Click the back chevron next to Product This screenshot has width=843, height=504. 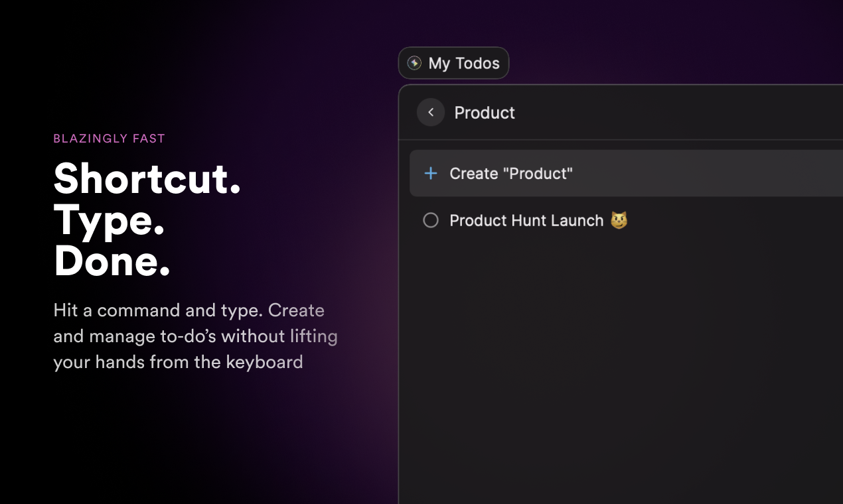click(x=431, y=113)
